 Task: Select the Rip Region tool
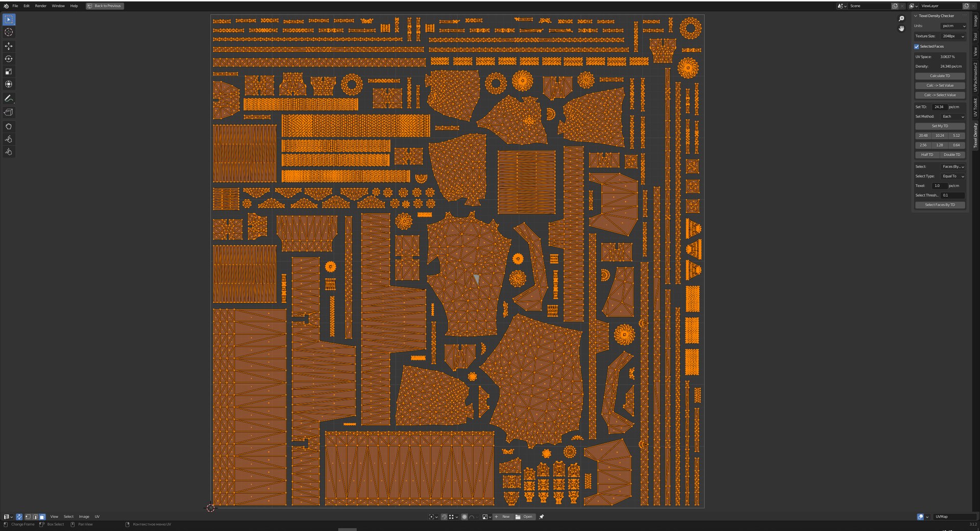pyautogui.click(x=9, y=112)
